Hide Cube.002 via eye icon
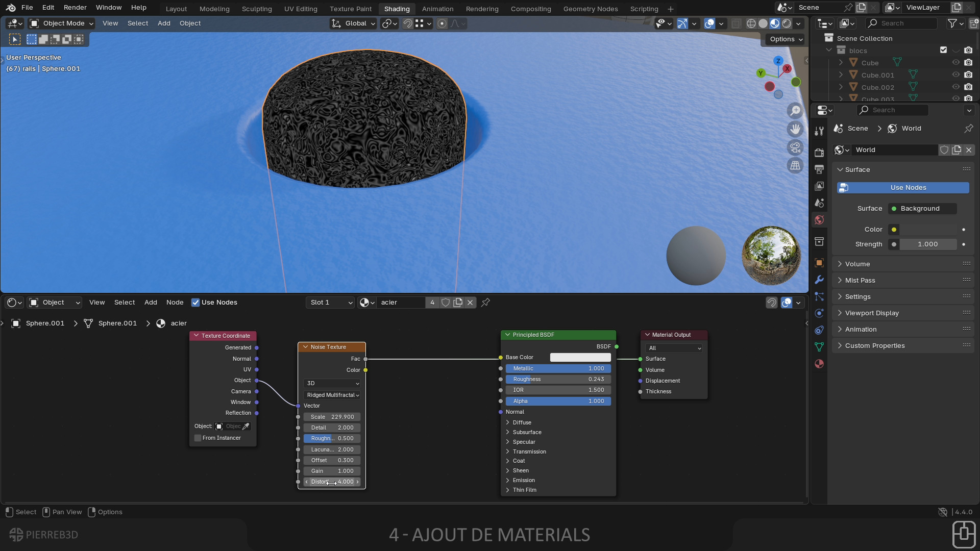Viewport: 980px width, 551px height. click(956, 87)
